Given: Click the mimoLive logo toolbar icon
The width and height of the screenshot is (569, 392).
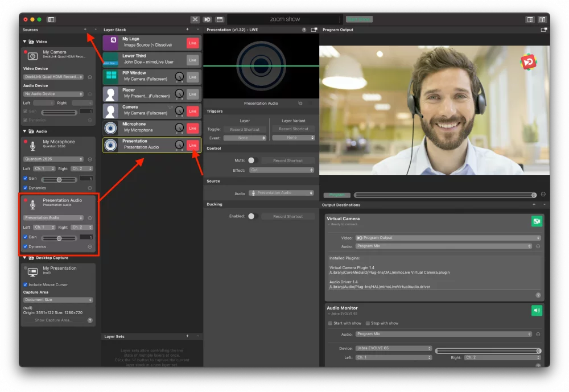Looking at the screenshot, I should [207, 19].
